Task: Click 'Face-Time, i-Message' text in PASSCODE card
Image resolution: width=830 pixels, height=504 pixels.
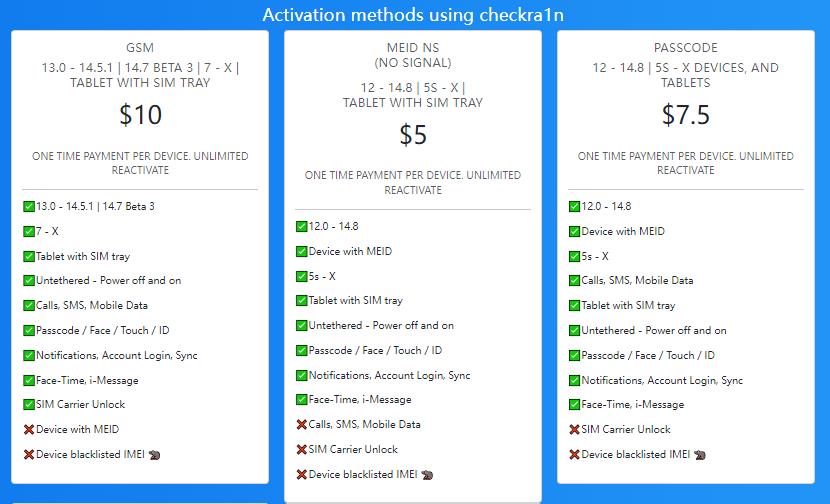Action: pos(633,405)
